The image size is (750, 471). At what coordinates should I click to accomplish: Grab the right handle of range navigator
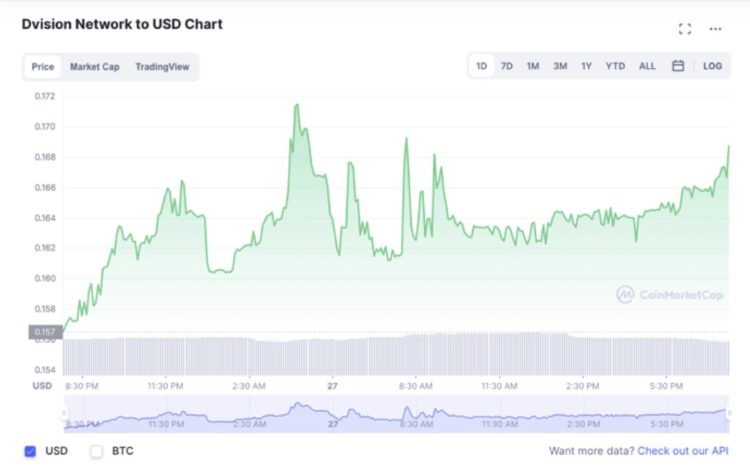click(x=728, y=413)
